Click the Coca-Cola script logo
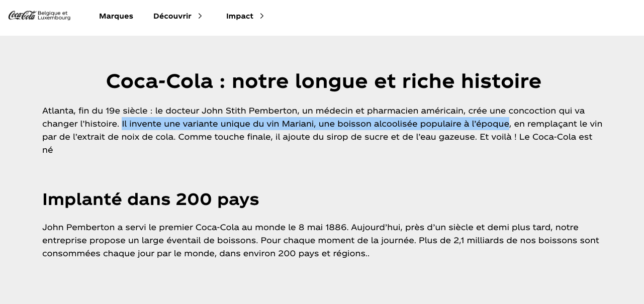 tap(22, 16)
